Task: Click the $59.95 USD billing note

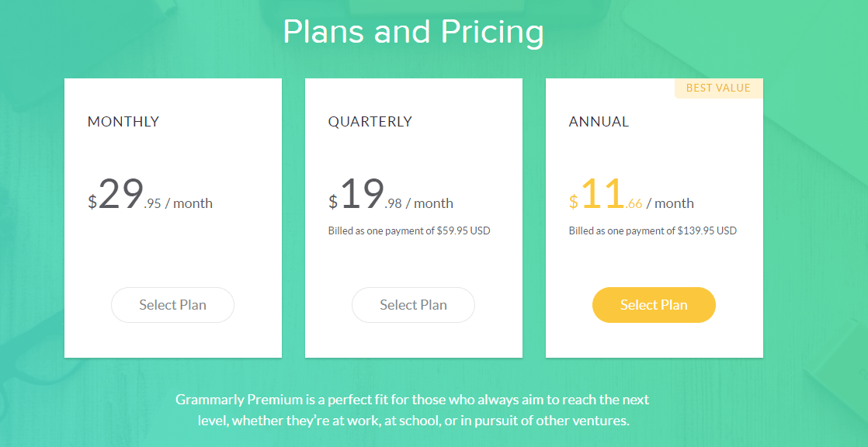Action: 409,230
